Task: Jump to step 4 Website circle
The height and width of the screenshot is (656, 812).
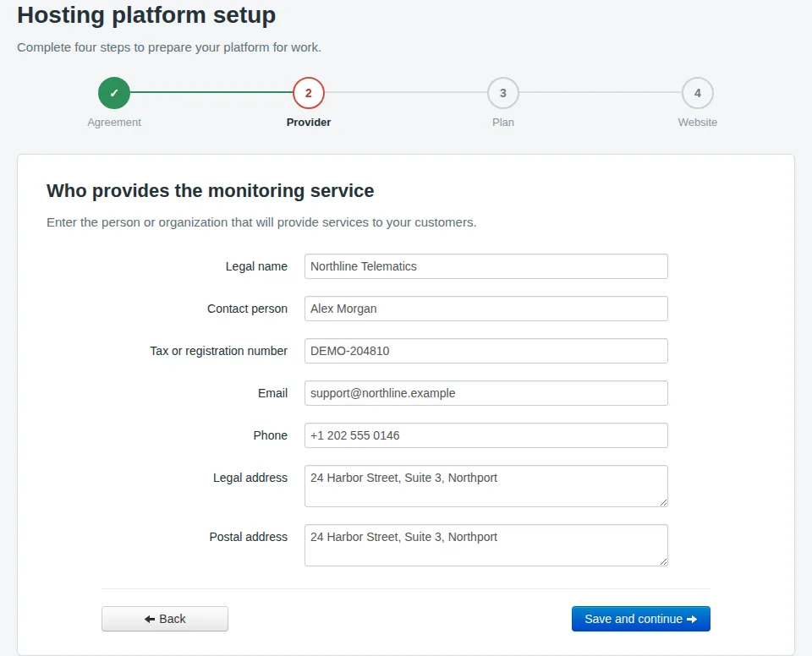Action: tap(698, 93)
